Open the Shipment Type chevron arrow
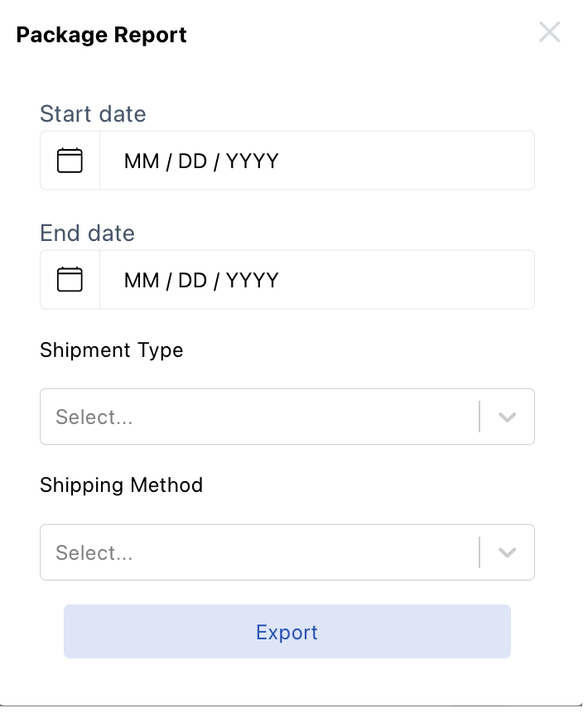Viewport: 588px width, 713px height. (x=507, y=417)
